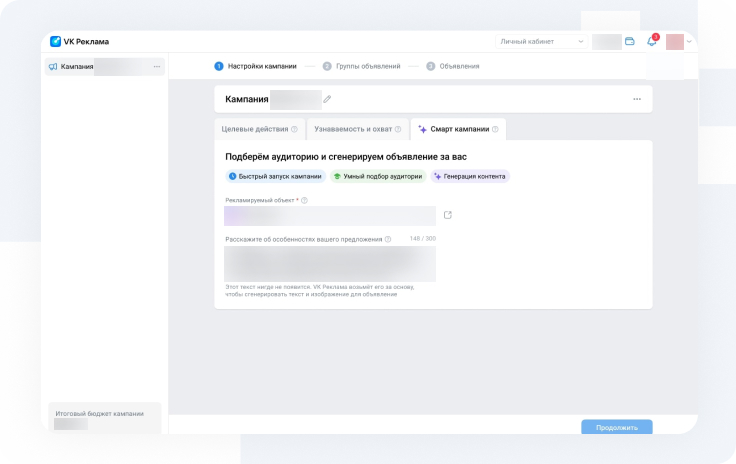Click help icon next to Рекламируемый объект
This screenshot has height=464, width=736.
pos(304,200)
